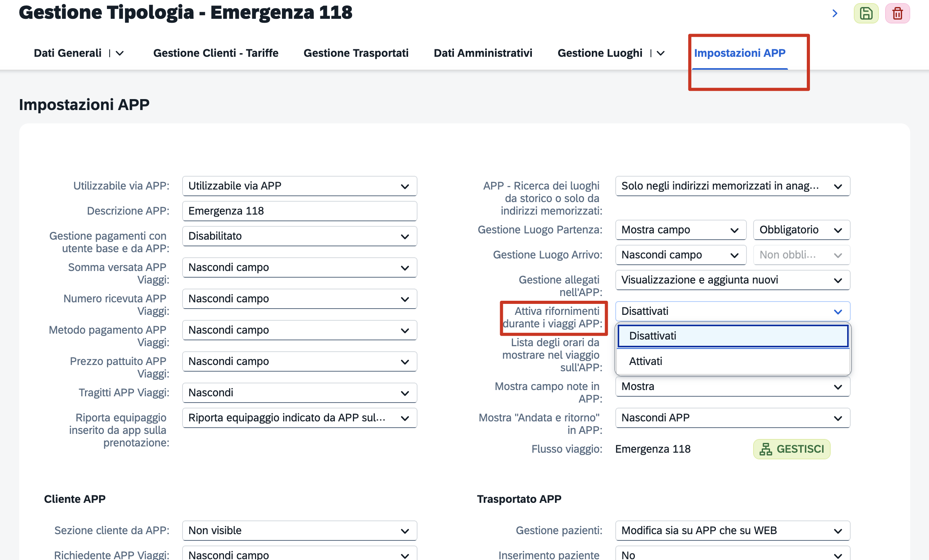
Task: Expand the Dati Generali tab chevron
Action: coord(120,53)
